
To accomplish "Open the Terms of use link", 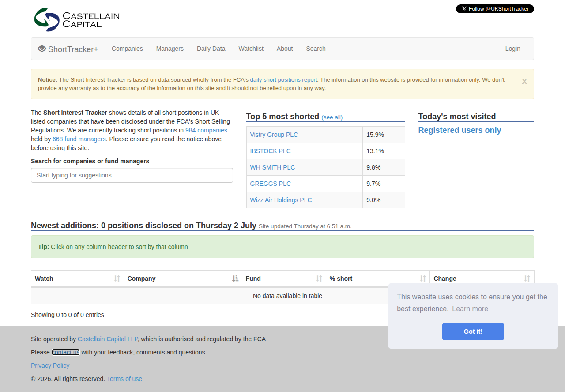I will 124,379.
